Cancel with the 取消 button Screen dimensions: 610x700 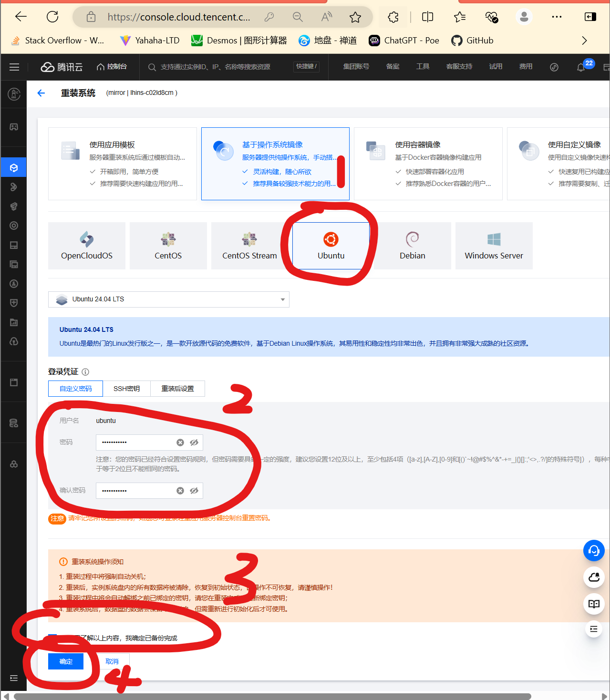coord(112,661)
